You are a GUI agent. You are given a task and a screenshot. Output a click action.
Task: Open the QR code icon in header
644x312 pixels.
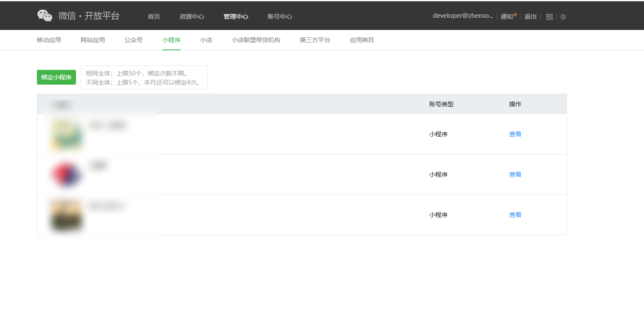549,17
